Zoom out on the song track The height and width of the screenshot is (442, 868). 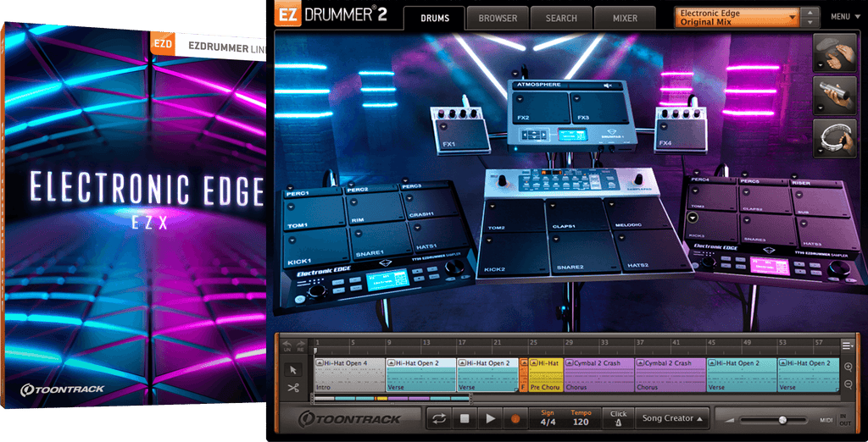click(x=848, y=384)
